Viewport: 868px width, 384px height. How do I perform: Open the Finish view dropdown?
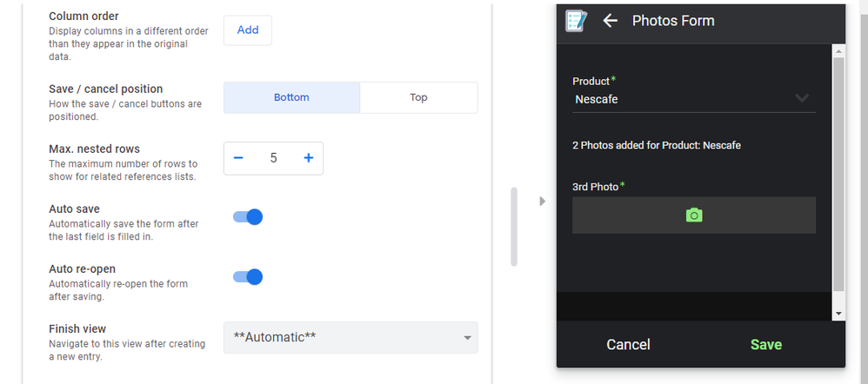point(351,338)
